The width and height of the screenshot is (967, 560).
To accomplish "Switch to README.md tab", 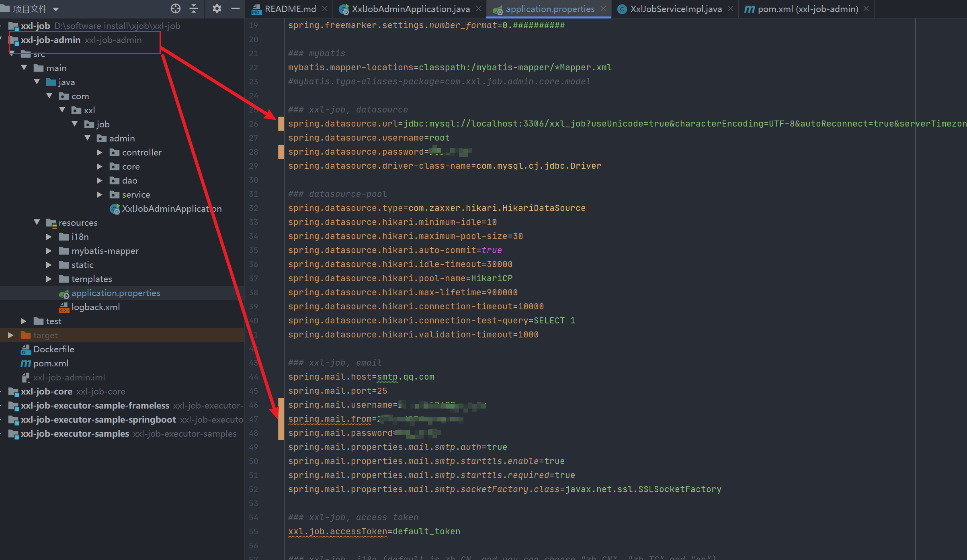I will tap(290, 9).
